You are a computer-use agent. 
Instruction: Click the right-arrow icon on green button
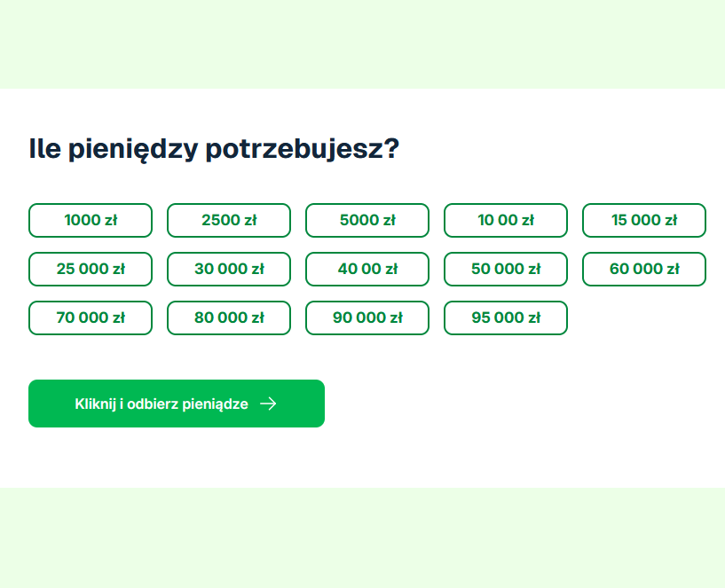coord(268,404)
